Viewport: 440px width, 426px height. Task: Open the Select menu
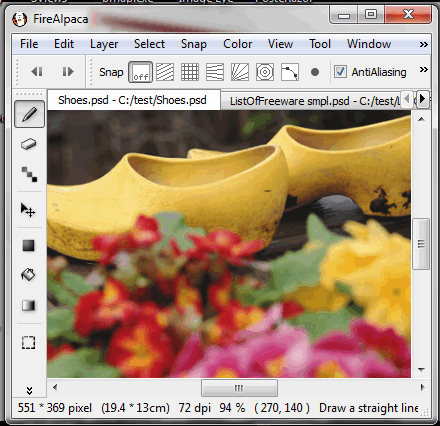click(149, 44)
